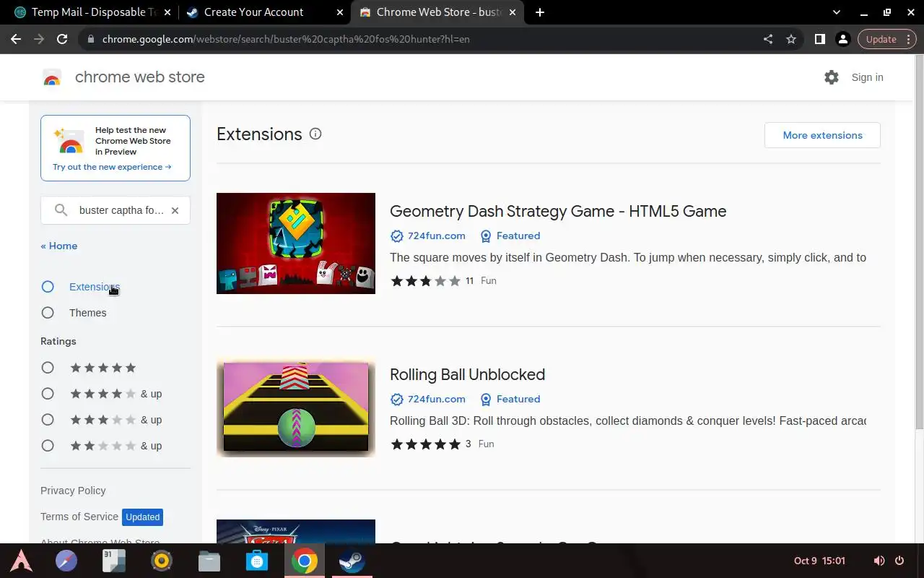924x578 pixels.
Task: Click the page vertical scrollbar
Action: 919,242
